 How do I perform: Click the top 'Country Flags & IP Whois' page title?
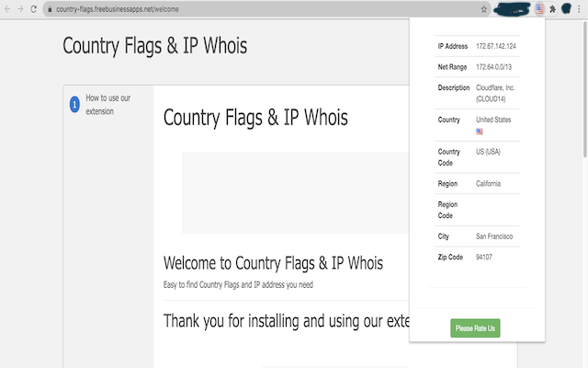[x=155, y=46]
